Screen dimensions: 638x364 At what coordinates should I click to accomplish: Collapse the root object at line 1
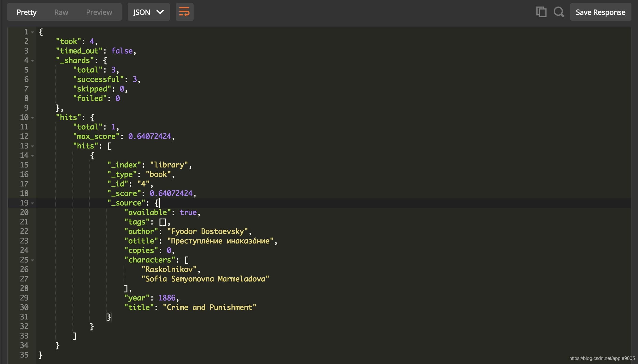point(32,32)
